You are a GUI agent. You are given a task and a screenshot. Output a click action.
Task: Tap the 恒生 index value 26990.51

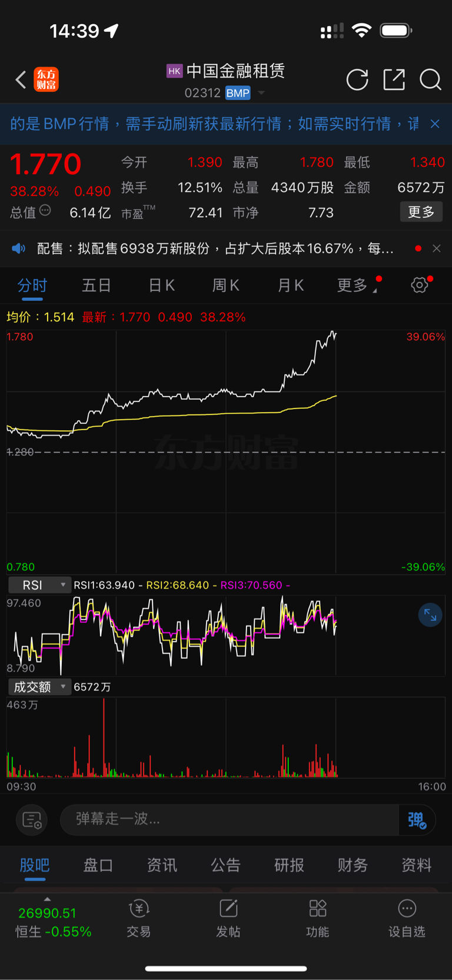click(47, 913)
